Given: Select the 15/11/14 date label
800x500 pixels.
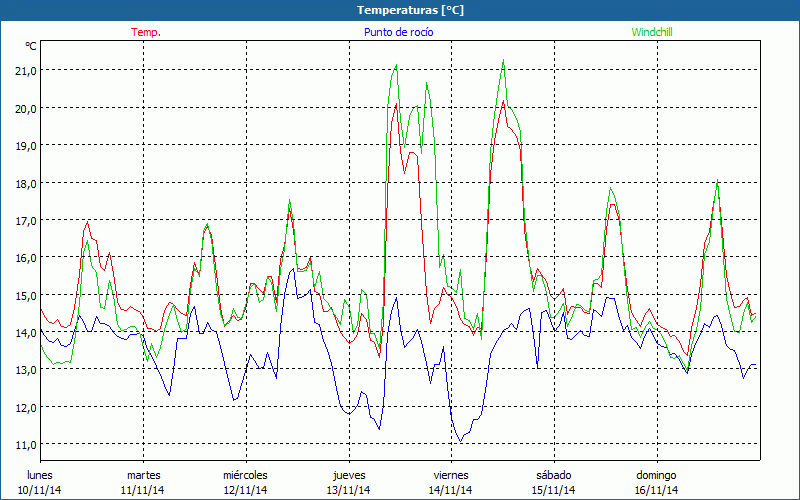Looking at the screenshot, I should [554, 490].
